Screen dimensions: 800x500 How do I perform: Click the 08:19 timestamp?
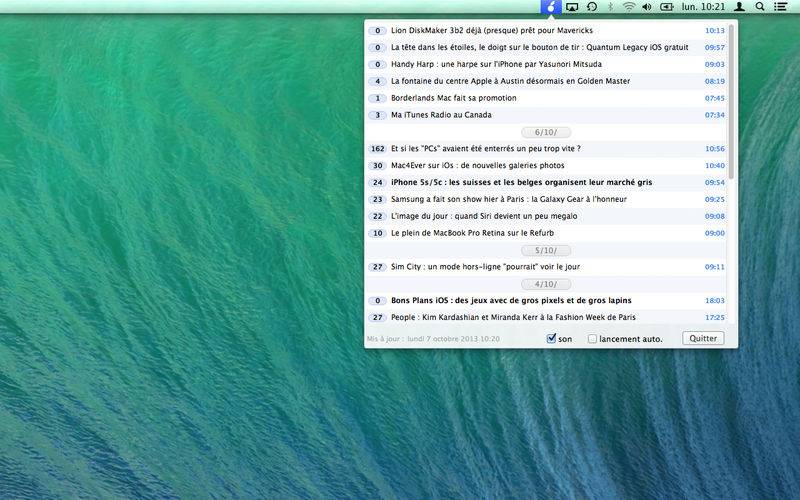tap(715, 81)
